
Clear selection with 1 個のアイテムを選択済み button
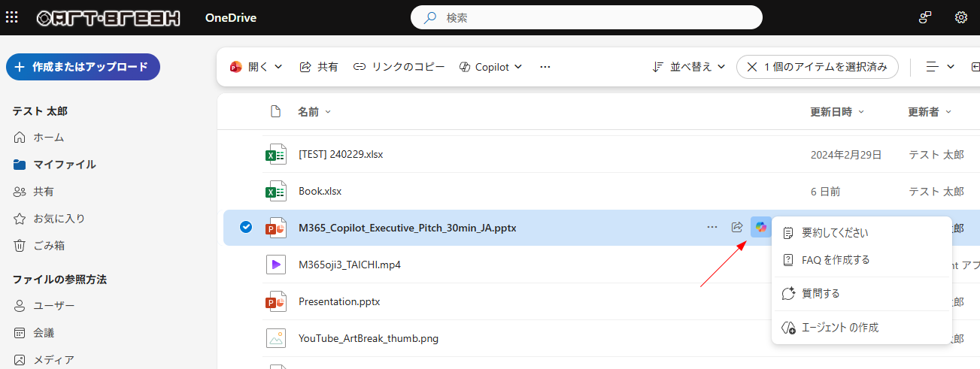[x=818, y=67]
